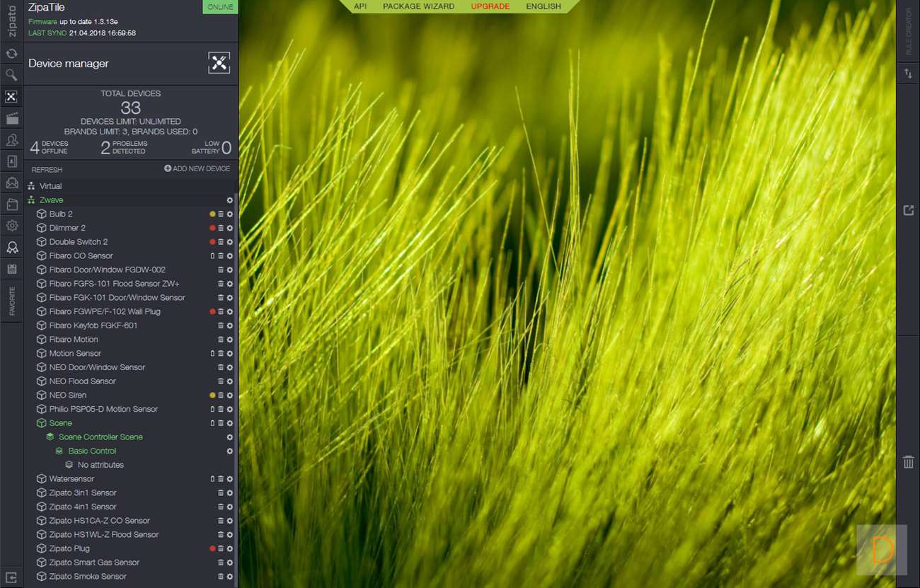Click the settings gear in left sidebar
The image size is (920, 588).
point(11,226)
